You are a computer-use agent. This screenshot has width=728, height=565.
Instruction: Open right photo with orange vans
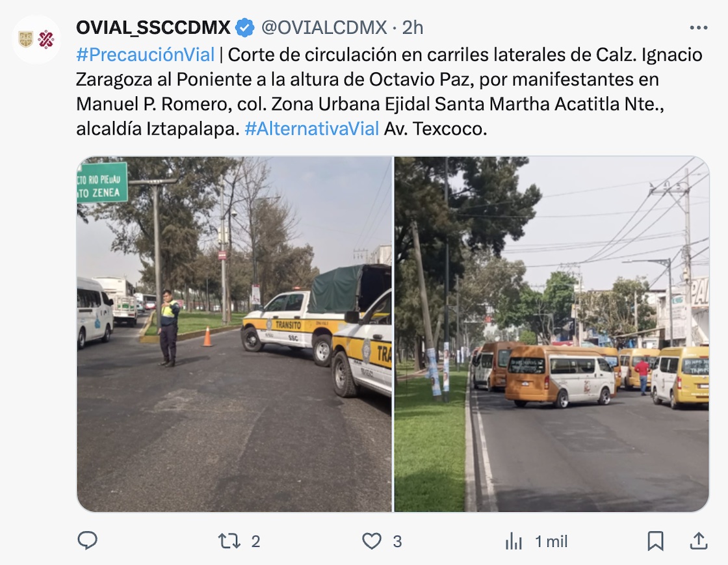[x=552, y=334]
